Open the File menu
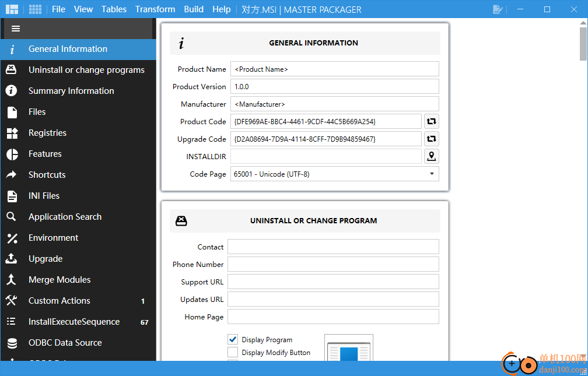This screenshot has height=376, width=588. tap(58, 9)
